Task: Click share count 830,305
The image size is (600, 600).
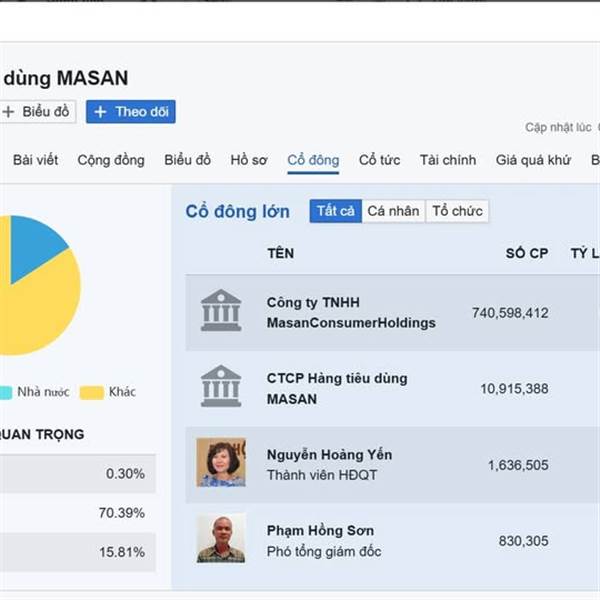Action: 523,541
